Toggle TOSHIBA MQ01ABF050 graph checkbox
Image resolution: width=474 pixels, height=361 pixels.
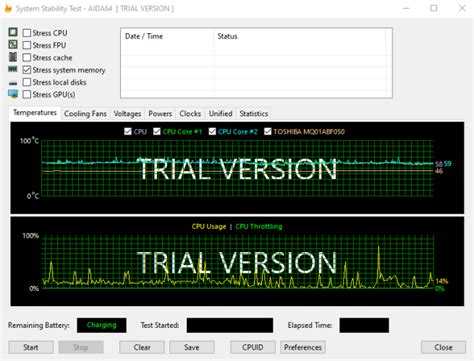268,131
